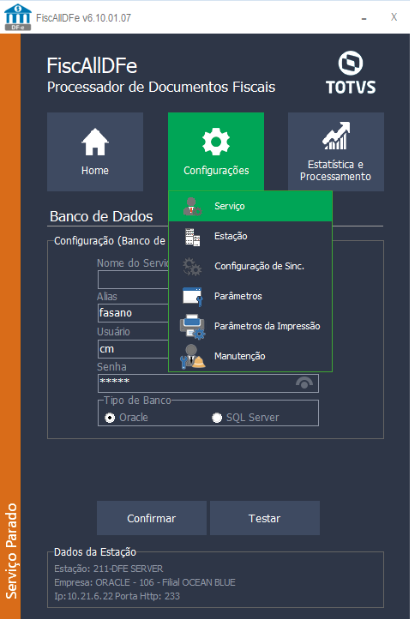Click the Configurações gear icon

click(216, 142)
